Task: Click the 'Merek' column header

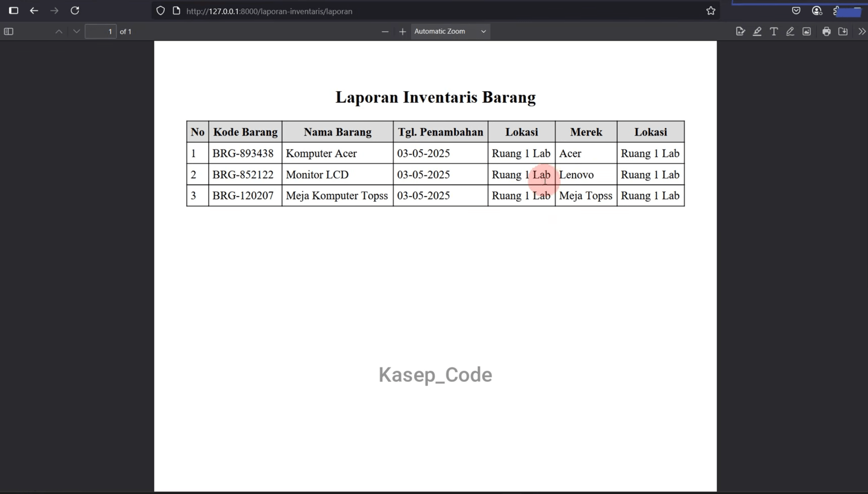Action: click(x=586, y=132)
